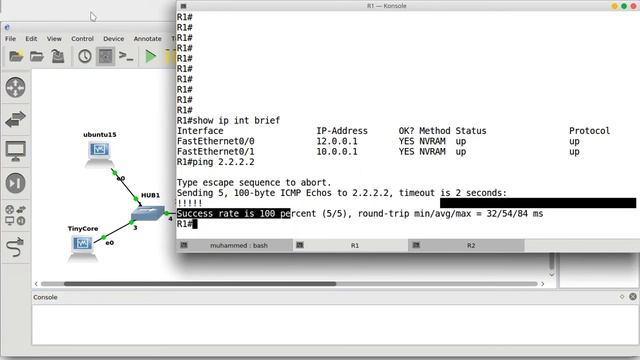Screen dimensions: 640x360
Task: Start all devices with green play button
Action: point(151,56)
